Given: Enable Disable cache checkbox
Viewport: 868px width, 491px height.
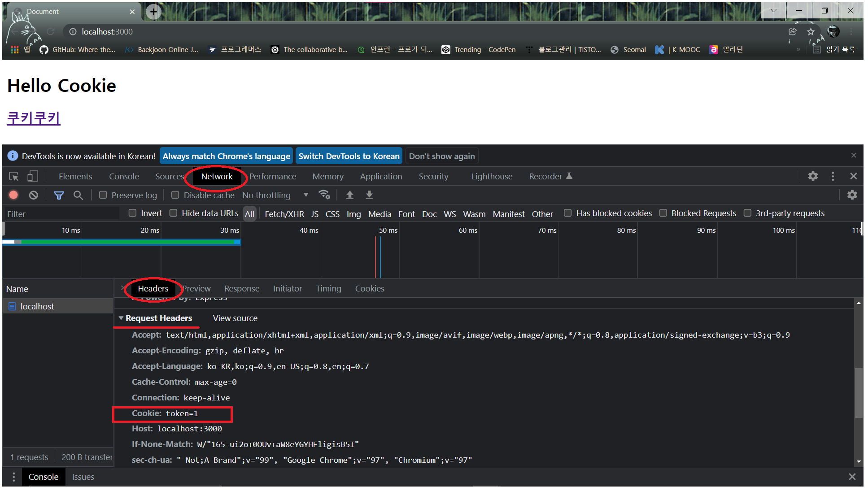Looking at the screenshot, I should click(175, 195).
